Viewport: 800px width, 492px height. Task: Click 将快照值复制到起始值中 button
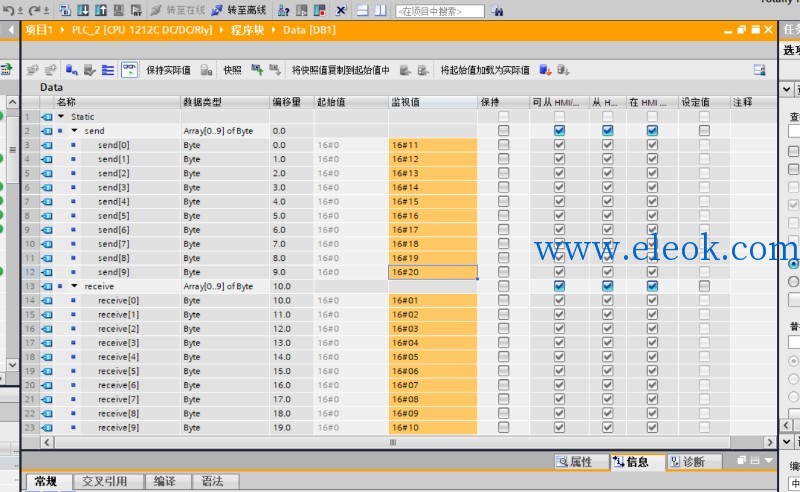click(340, 70)
